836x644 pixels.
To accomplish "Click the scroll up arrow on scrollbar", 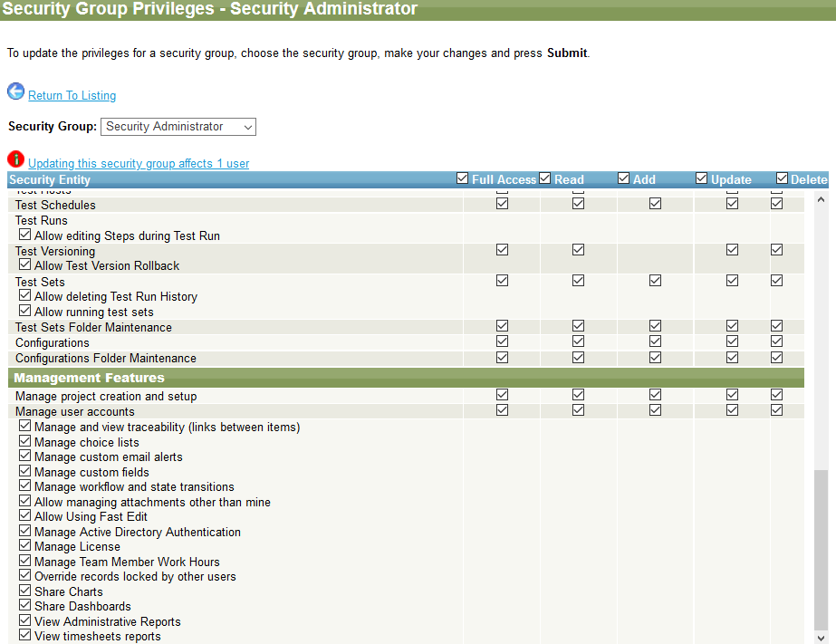I will click(821, 198).
